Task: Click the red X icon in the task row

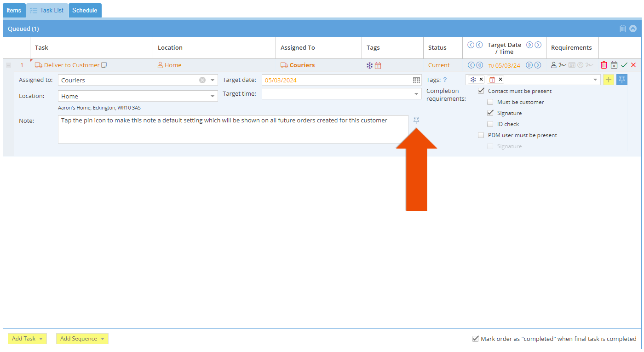Action: click(633, 65)
